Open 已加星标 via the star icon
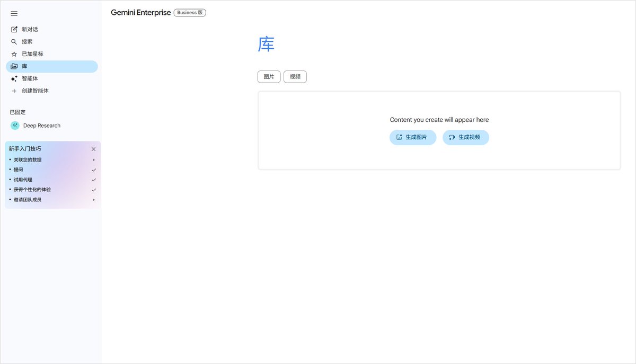 14,54
